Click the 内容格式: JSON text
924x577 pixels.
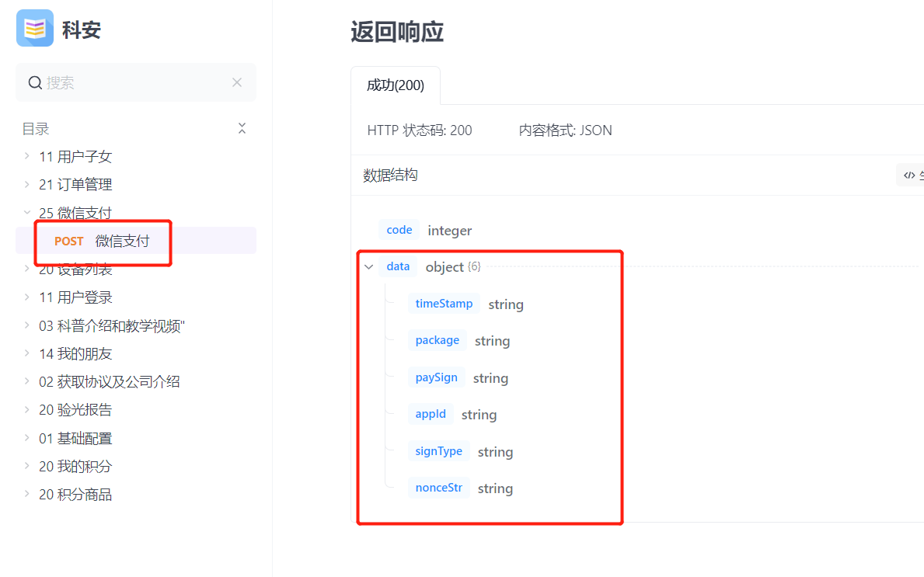[x=565, y=130]
